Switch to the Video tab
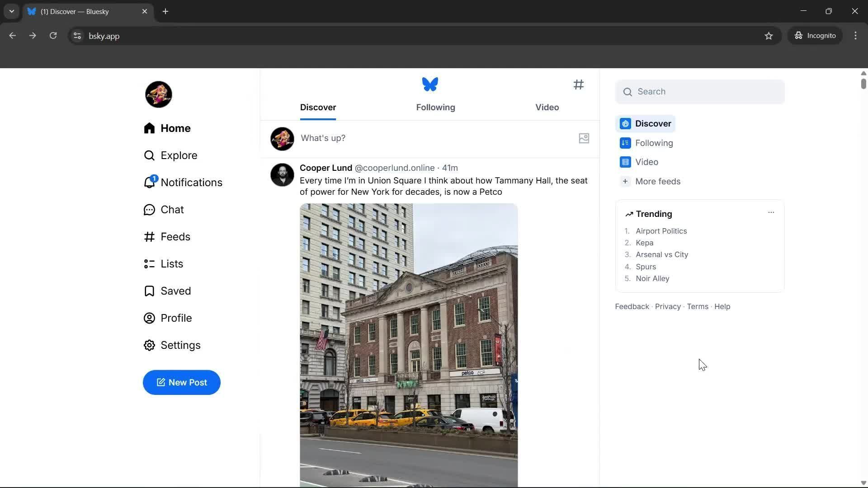The image size is (868, 488). (547, 108)
